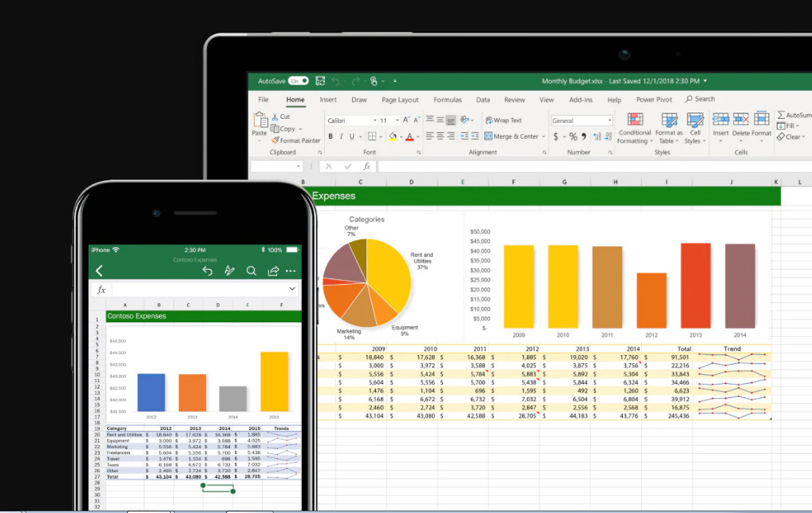Click the Increase Indent icon
The height and width of the screenshot is (513, 812).
(x=475, y=136)
